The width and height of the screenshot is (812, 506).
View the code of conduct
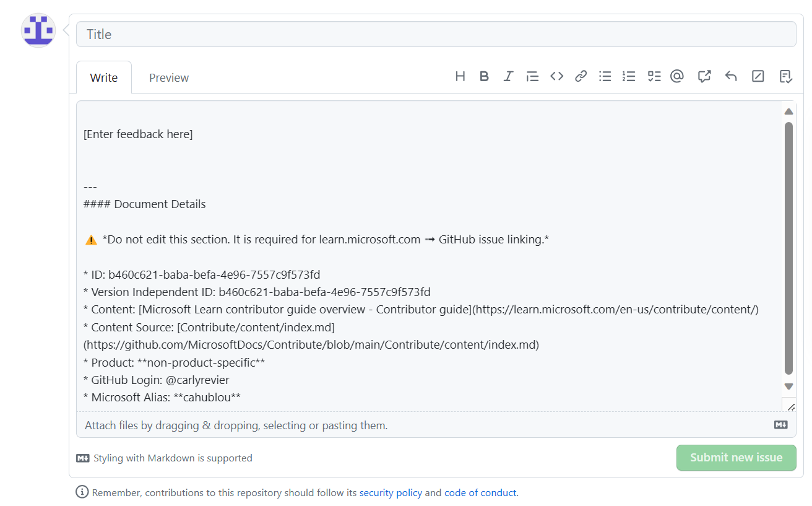[480, 492]
